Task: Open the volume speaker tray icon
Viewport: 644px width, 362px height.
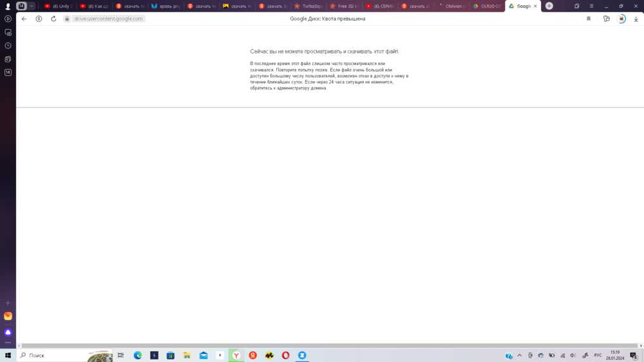Action: (x=573, y=356)
